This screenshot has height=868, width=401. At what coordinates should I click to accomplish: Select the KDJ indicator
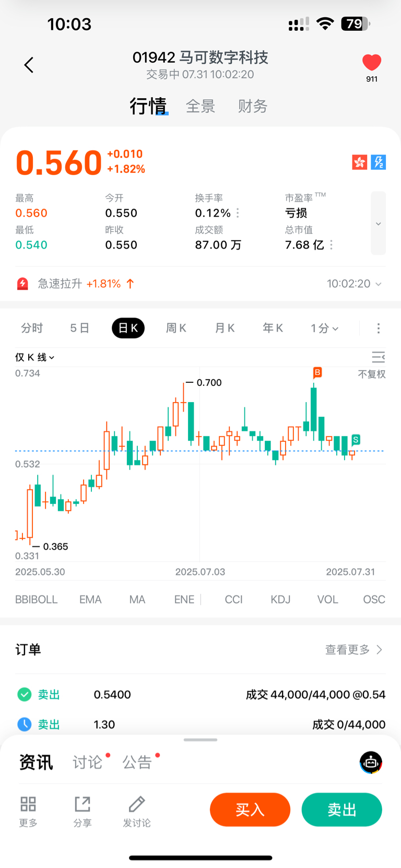280,600
